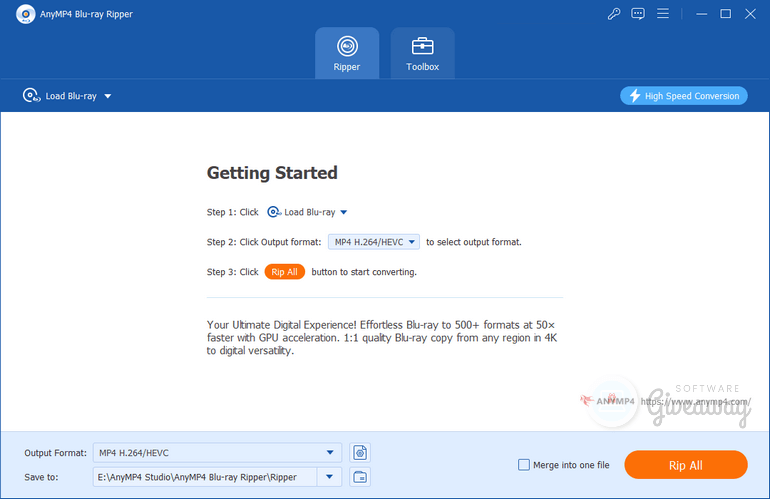Expand the toolbar Load Blu-ray dropdown arrow
Viewport: 770px width, 499px height.
tap(108, 96)
